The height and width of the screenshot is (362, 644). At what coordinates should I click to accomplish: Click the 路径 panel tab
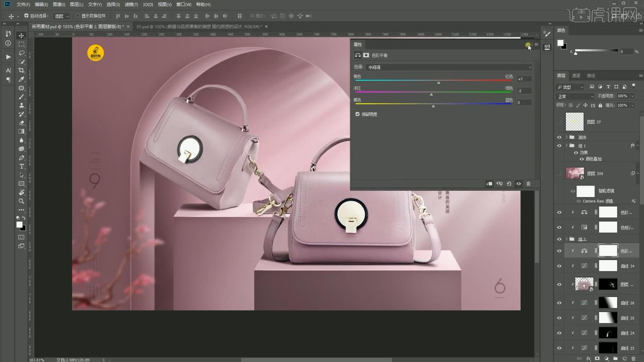tap(591, 76)
